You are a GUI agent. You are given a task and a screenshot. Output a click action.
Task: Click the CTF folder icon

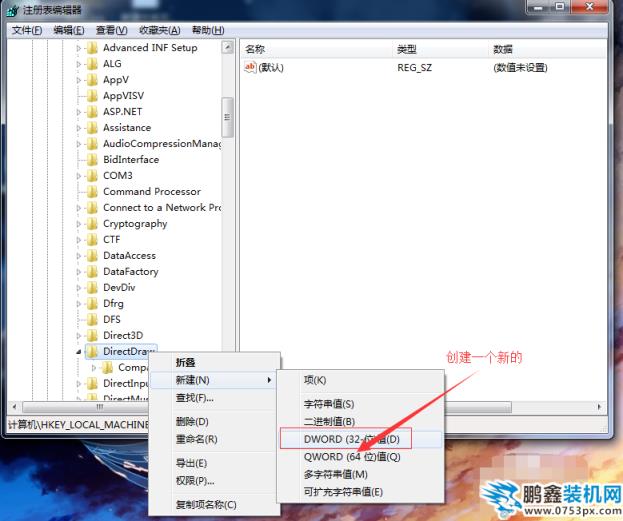pos(92,240)
